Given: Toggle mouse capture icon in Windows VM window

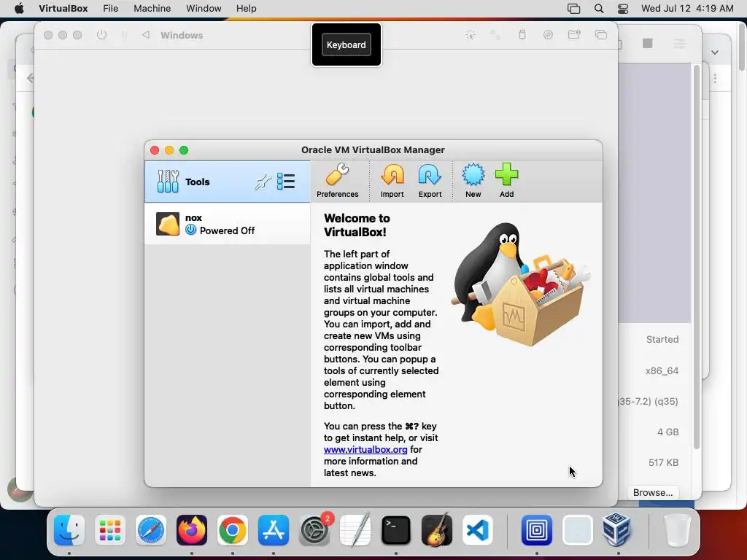Looking at the screenshot, I should 471,35.
